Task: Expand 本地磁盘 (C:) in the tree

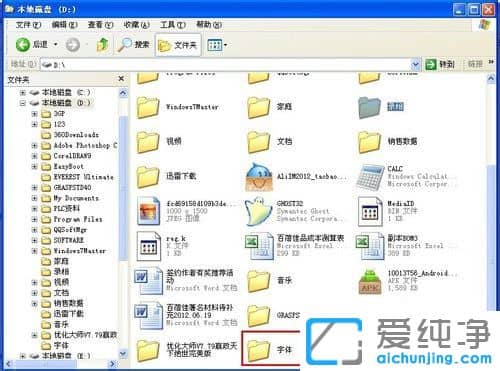Action: (x=22, y=92)
